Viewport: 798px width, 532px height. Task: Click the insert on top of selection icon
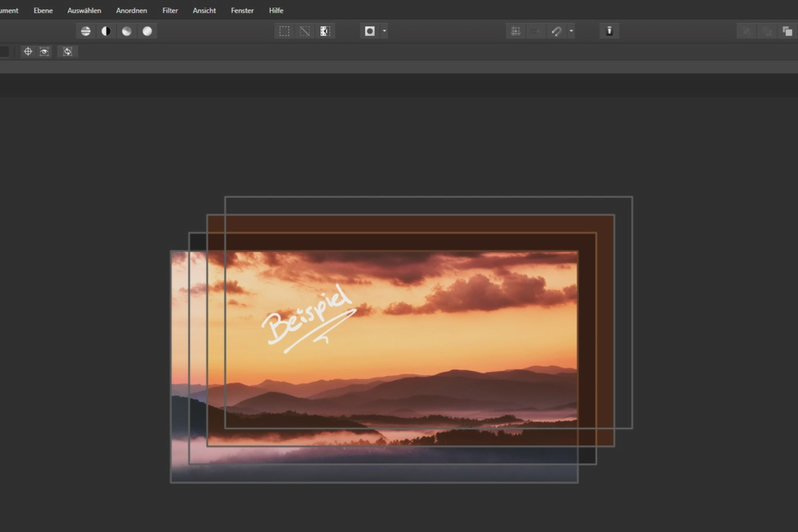(x=767, y=31)
